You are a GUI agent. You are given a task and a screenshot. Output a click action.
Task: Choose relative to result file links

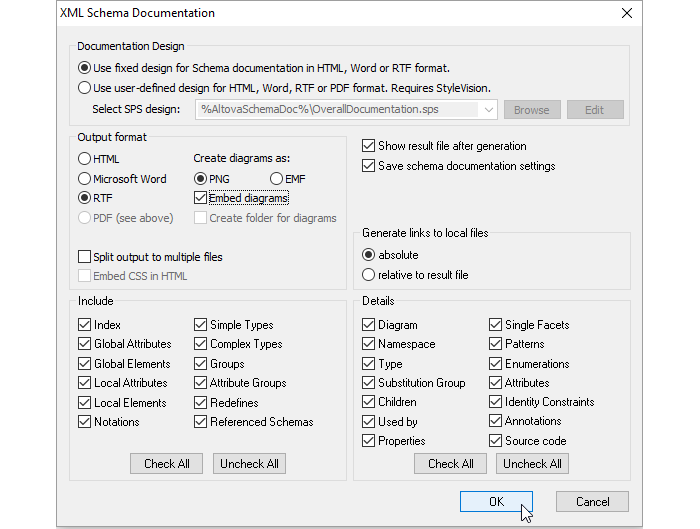(x=369, y=274)
